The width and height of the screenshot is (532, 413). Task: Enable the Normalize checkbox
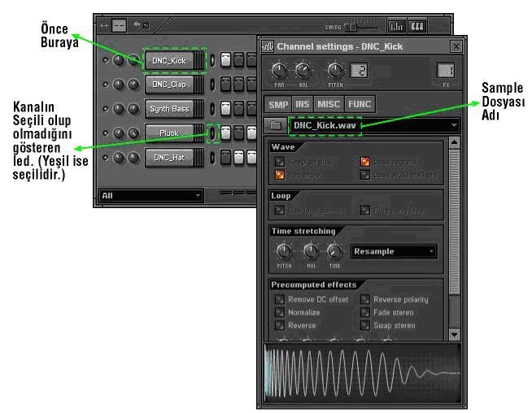pyautogui.click(x=280, y=312)
